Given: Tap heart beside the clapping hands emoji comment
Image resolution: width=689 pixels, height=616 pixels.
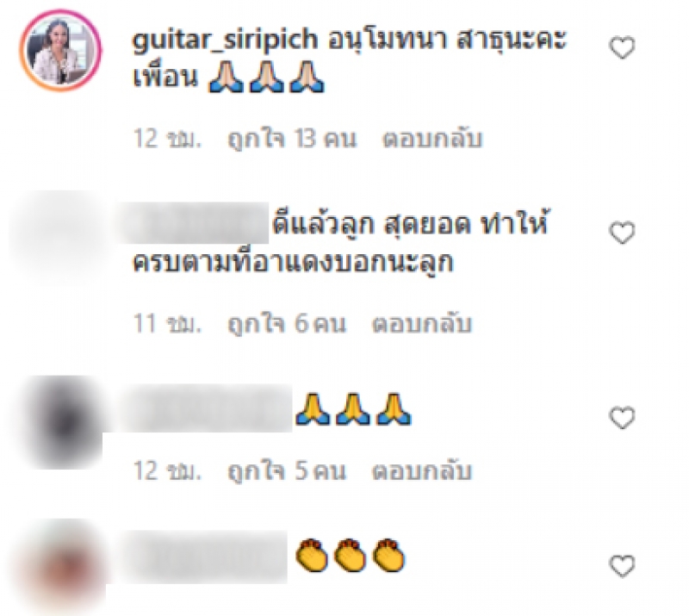Looking at the screenshot, I should tap(622, 565).
